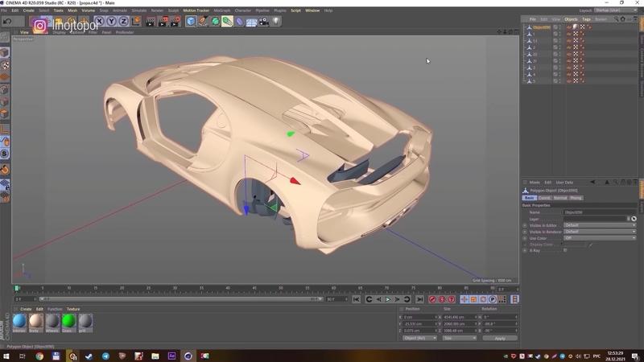Click the Light bulb icon
644x362 pixels.
tap(276, 21)
